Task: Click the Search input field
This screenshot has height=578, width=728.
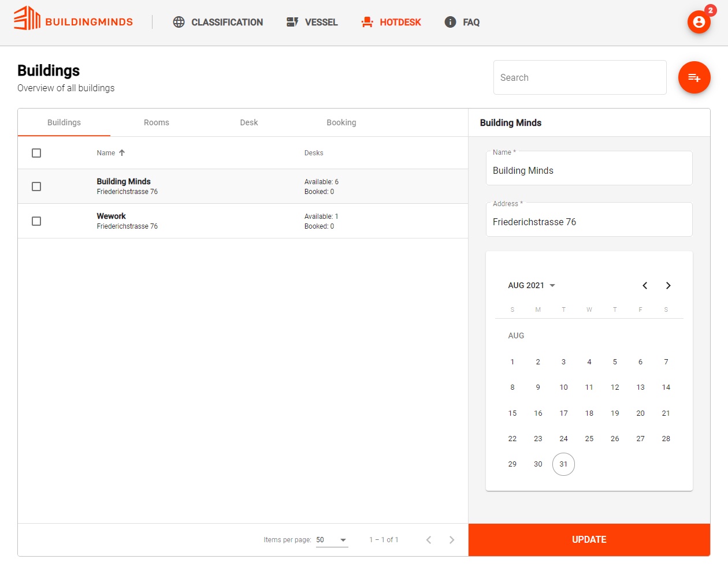Action: point(580,77)
